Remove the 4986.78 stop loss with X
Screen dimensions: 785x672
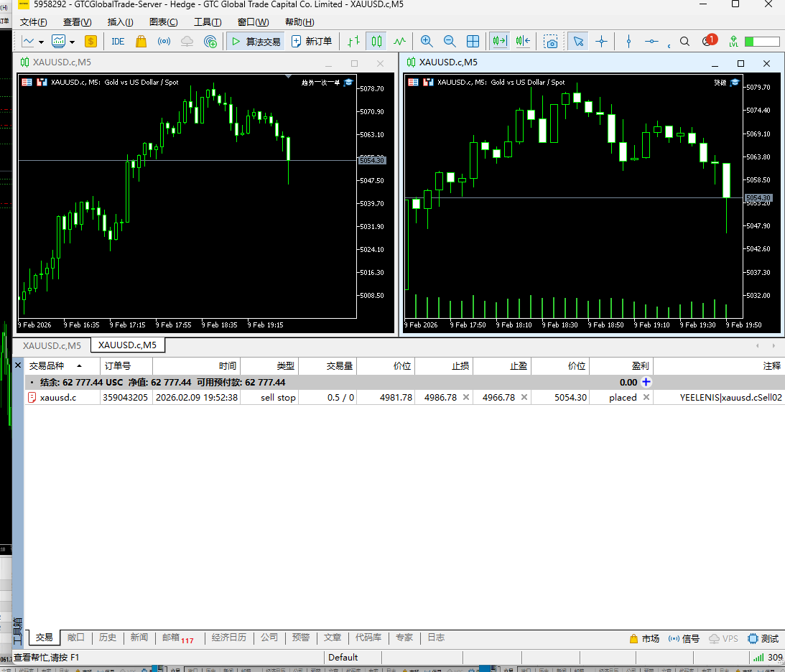465,398
